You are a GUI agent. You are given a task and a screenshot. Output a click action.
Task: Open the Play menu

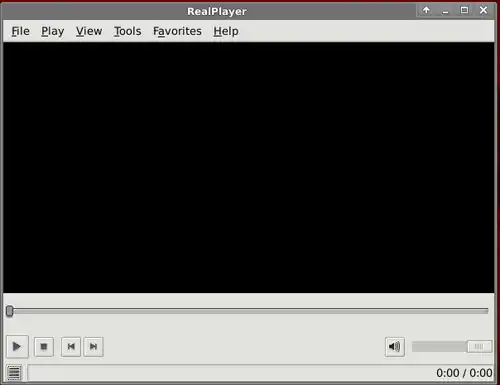coord(53,31)
